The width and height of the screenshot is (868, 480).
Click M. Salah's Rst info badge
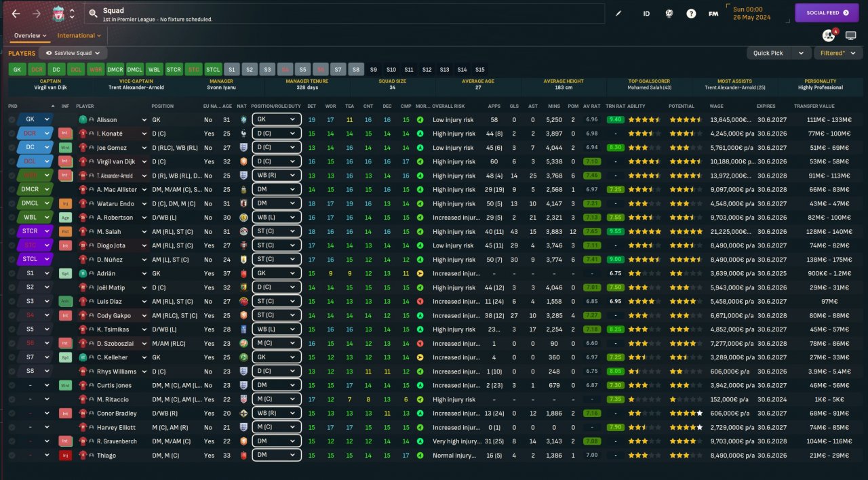click(x=65, y=231)
